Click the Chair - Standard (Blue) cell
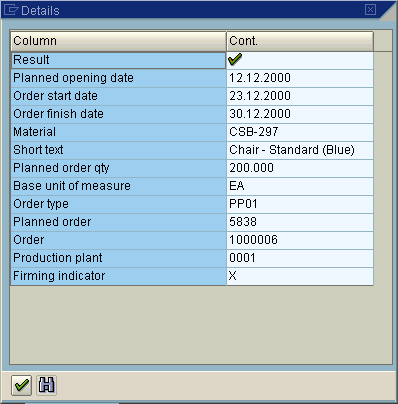Viewport: 398px width, 404px height. coord(300,150)
